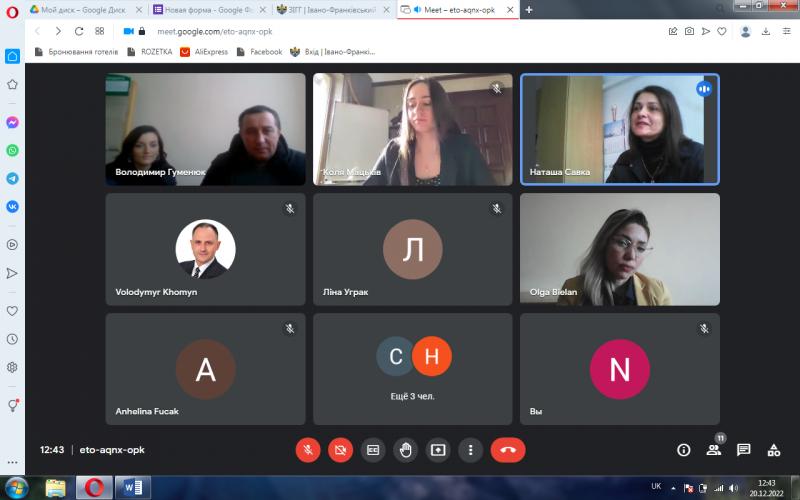This screenshot has width=800, height=500.
Task: Leave the call with red hang-up button
Action: pyautogui.click(x=508, y=450)
